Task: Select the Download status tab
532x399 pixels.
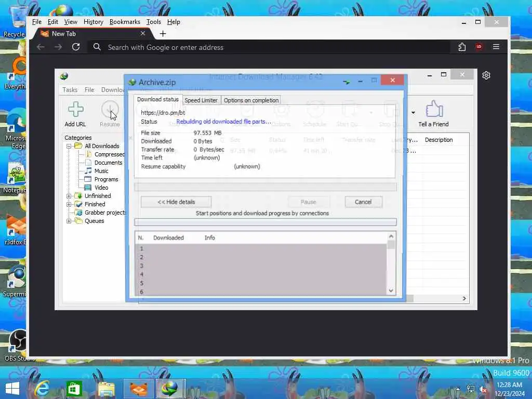Action: coord(157,99)
